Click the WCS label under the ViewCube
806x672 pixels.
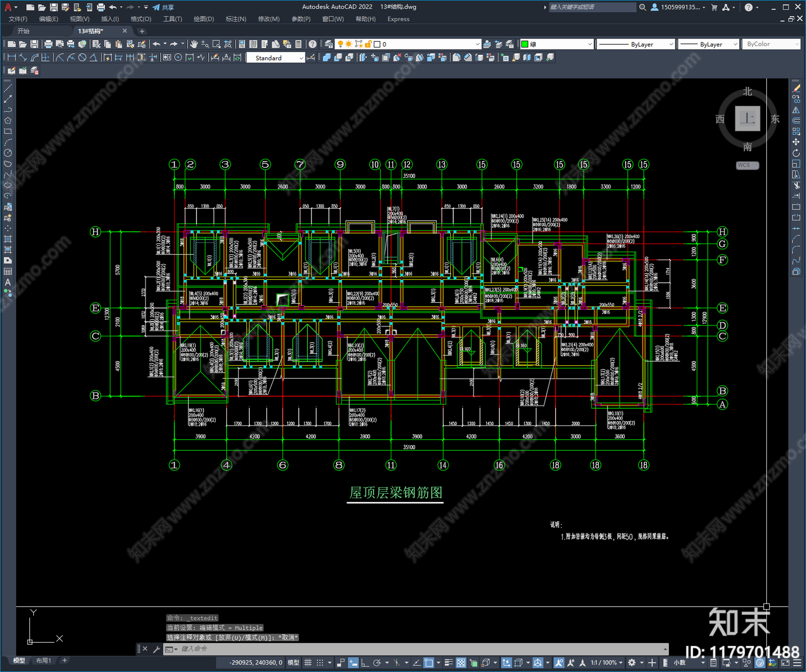(747, 165)
